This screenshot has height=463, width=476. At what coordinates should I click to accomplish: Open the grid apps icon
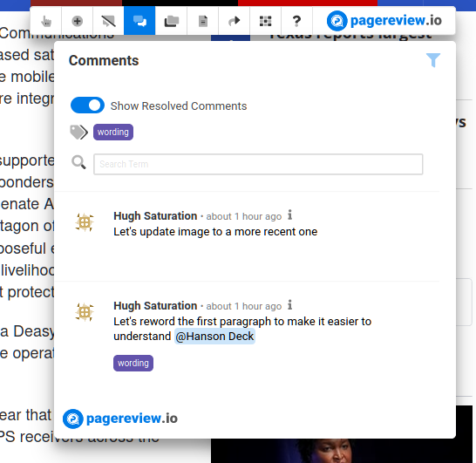tap(265, 21)
